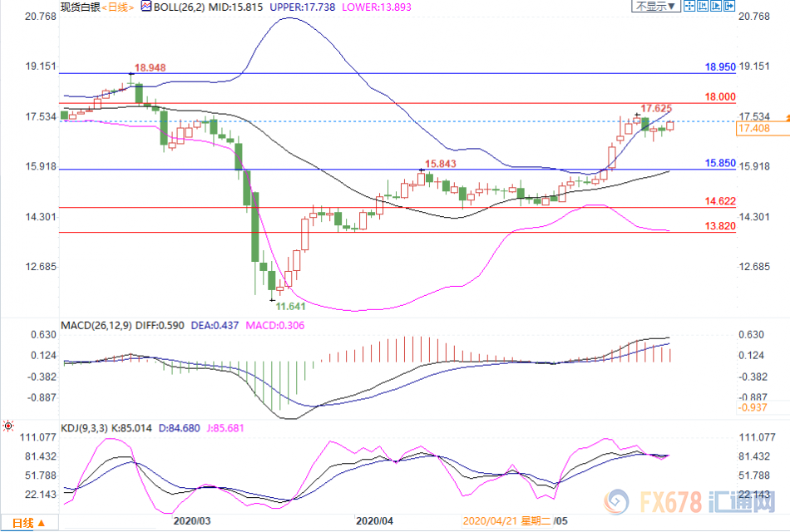
Task: Click the first blue crosshair toolbar icon
Action: 691,7
